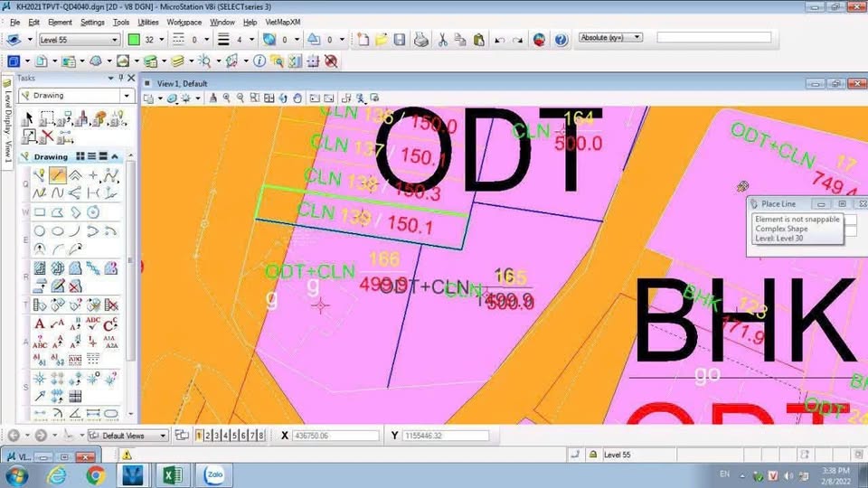
Task: Open the Element menu
Action: coord(60,22)
